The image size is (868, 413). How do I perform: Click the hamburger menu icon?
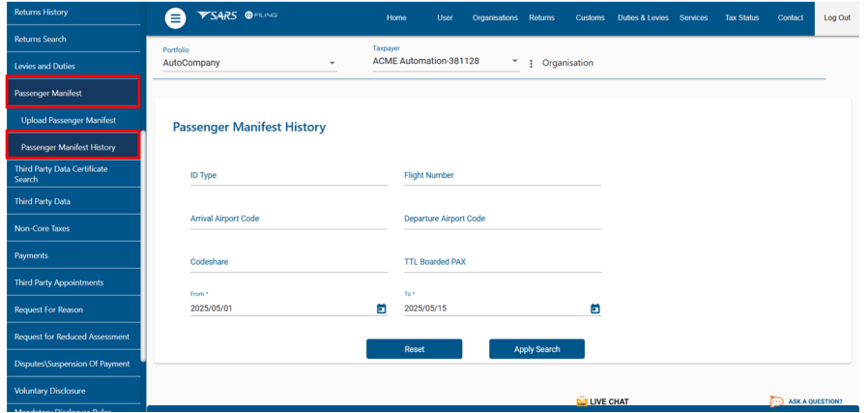[174, 18]
